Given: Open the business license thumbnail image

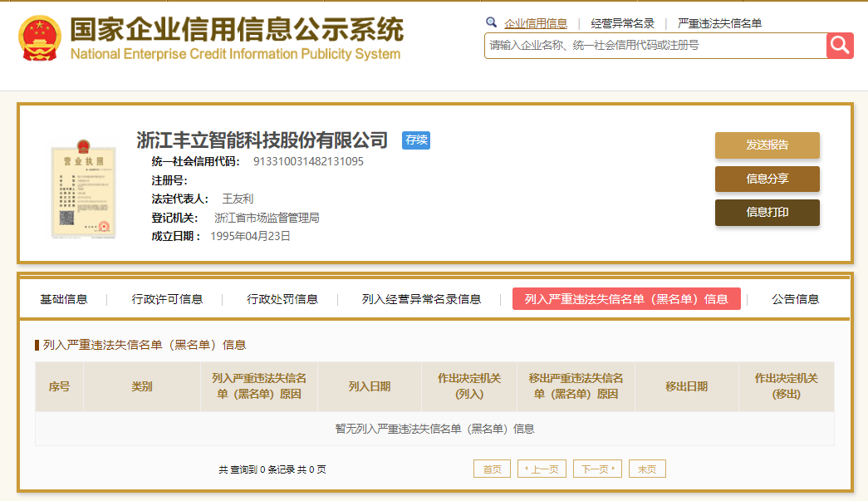Looking at the screenshot, I should (x=83, y=189).
